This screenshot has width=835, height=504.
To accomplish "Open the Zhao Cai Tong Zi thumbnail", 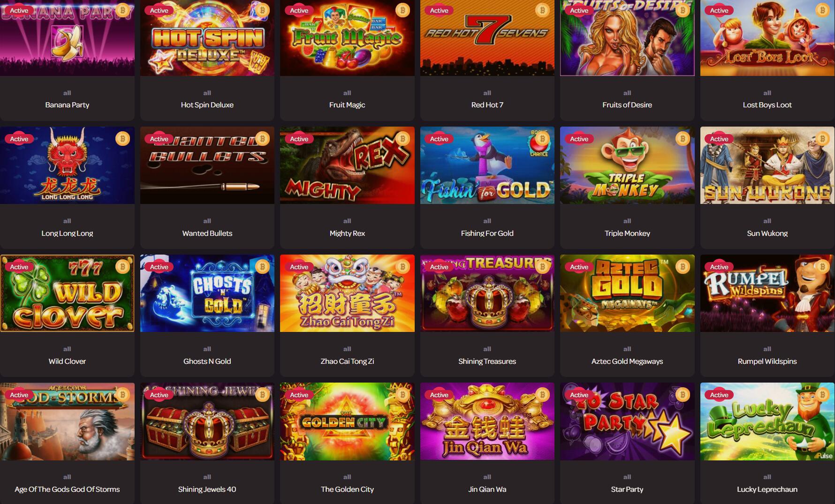I will (x=347, y=293).
